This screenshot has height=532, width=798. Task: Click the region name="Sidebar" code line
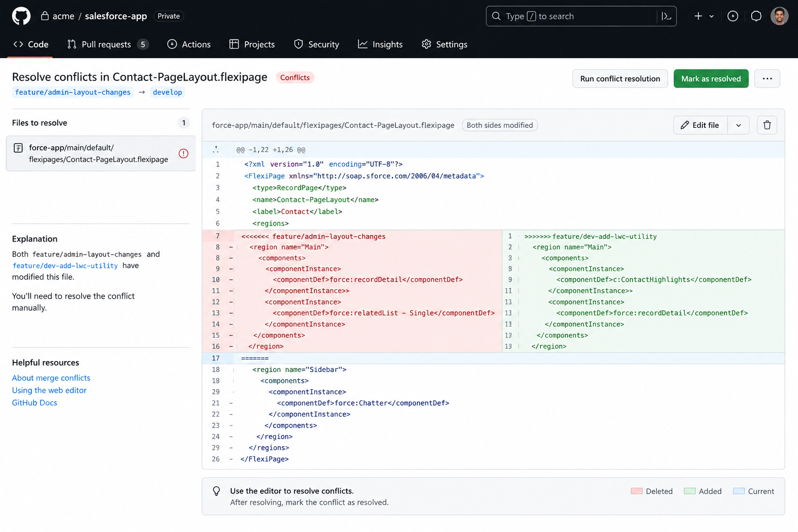(x=299, y=369)
